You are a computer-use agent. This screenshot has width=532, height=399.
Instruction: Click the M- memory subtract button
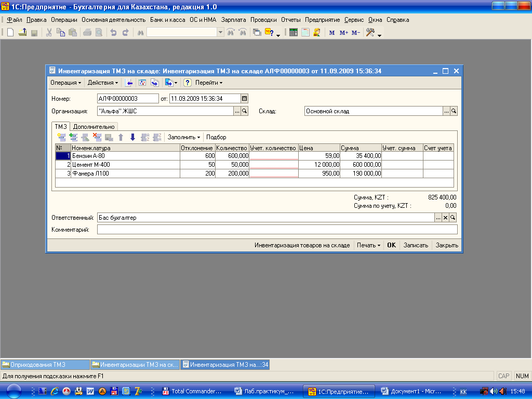pos(355,33)
